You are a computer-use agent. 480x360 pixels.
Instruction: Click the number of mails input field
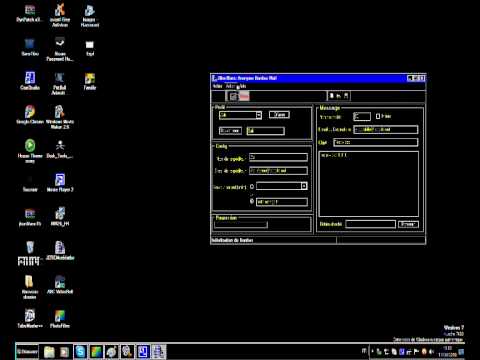tap(362, 116)
